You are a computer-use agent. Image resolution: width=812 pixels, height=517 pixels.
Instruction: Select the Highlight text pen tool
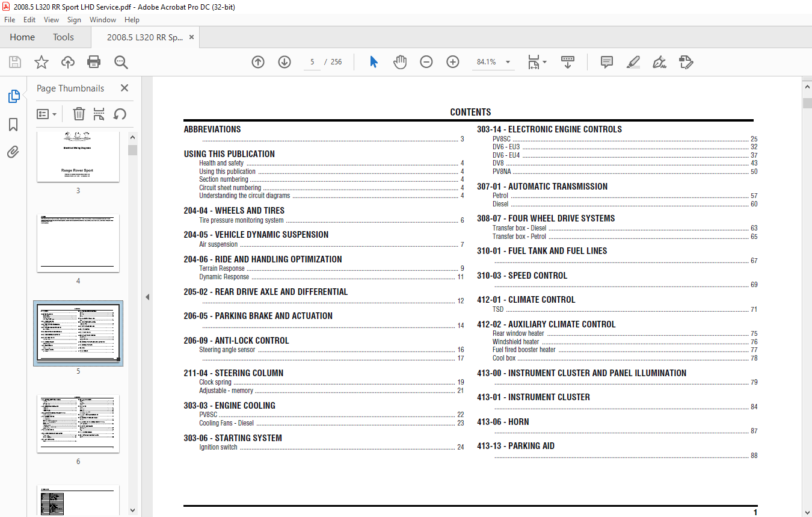[x=633, y=62]
